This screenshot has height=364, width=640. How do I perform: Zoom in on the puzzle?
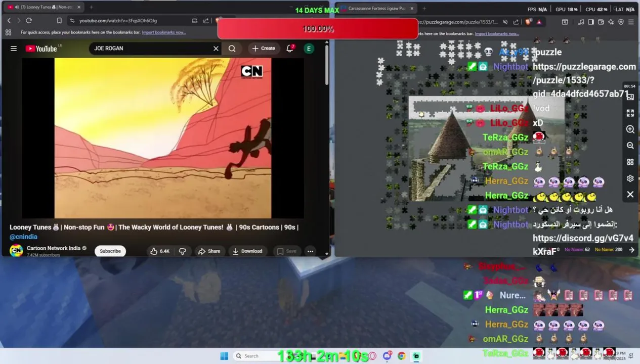[x=630, y=129]
